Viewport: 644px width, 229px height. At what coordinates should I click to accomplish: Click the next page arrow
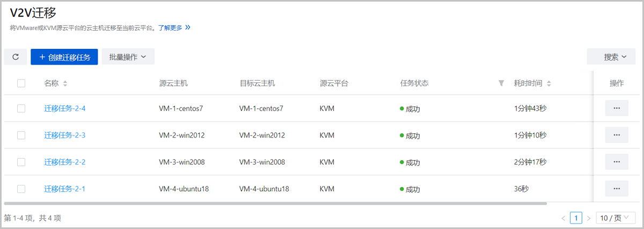589,218
